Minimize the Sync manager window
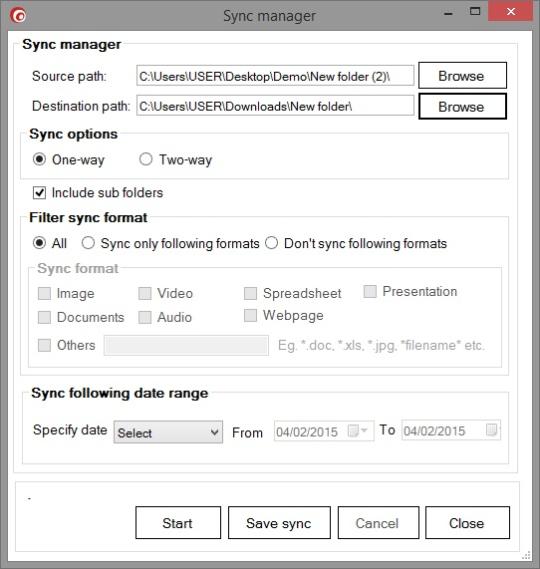 point(449,13)
